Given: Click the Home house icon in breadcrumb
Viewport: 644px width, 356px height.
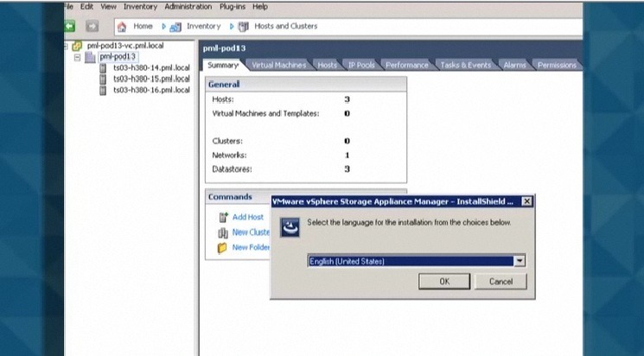Looking at the screenshot, I should 122,27.
